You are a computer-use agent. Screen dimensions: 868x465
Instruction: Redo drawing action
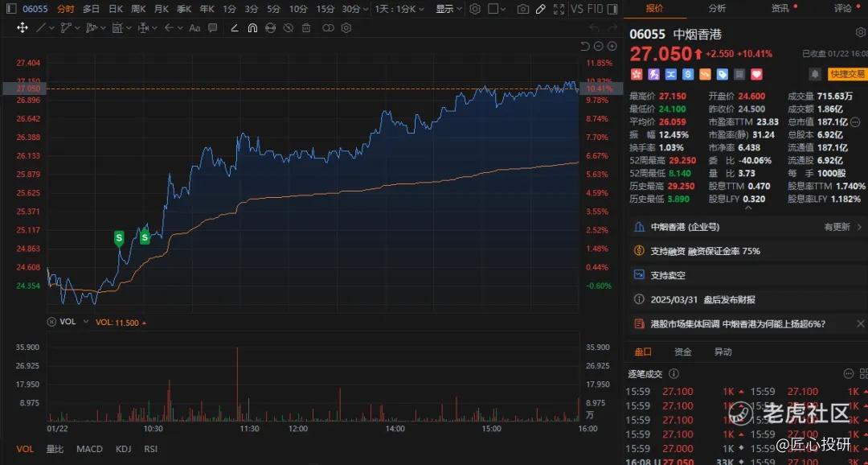pyautogui.click(x=612, y=27)
